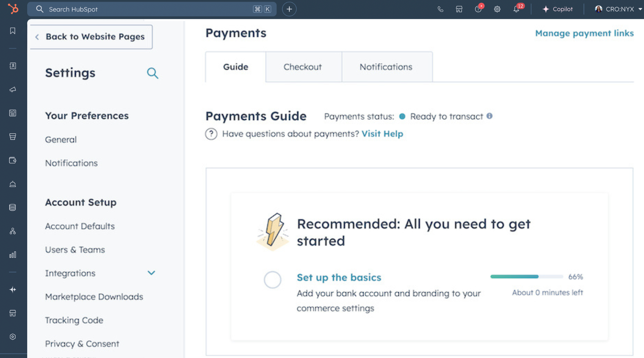Click Back to Website Pages button
644x358 pixels.
91,37
